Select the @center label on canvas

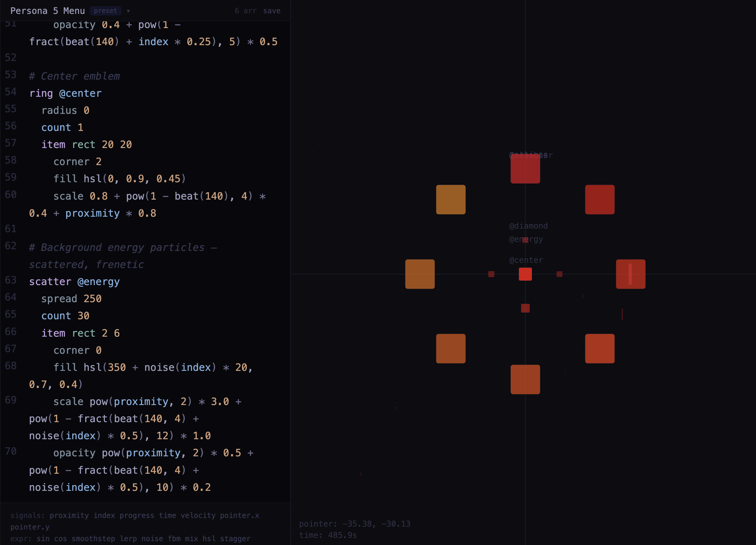526,260
